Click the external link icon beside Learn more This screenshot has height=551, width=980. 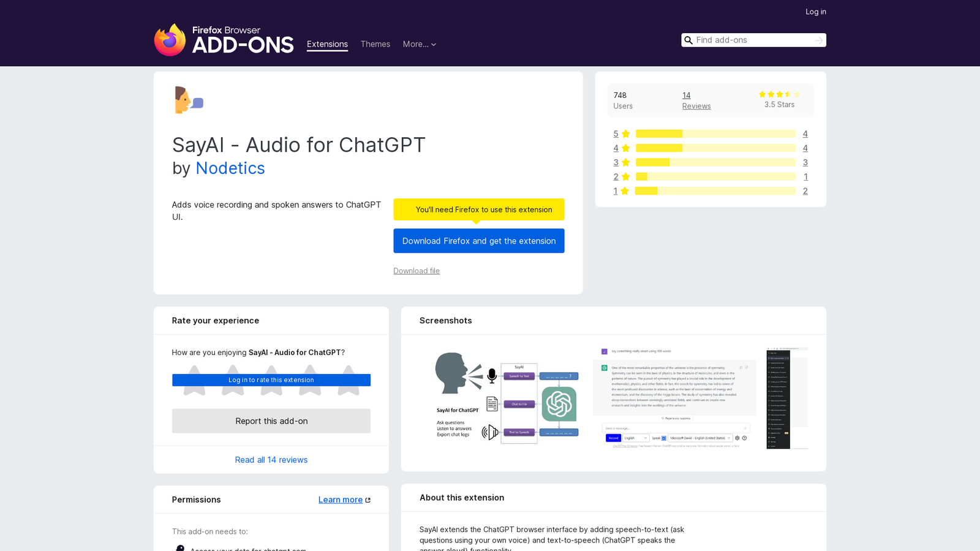(367, 500)
